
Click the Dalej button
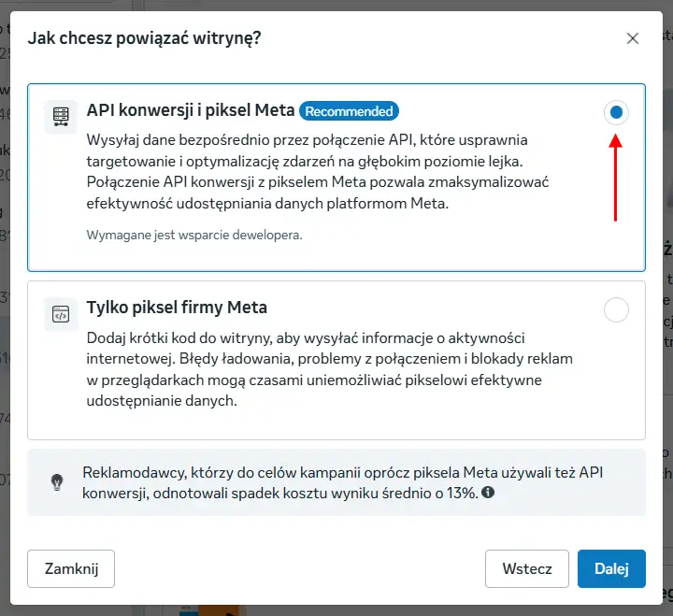tap(611, 568)
